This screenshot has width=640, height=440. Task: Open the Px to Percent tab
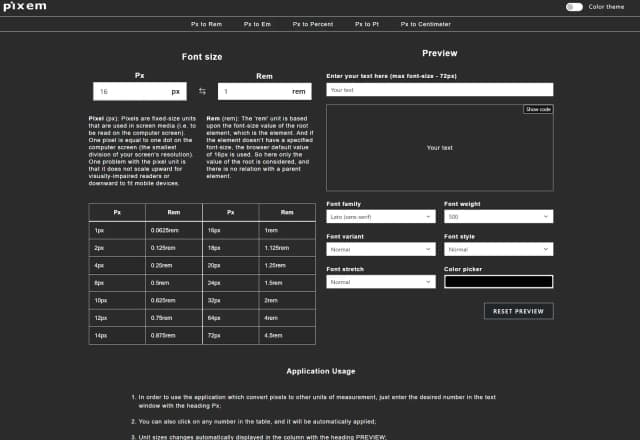[x=313, y=24]
